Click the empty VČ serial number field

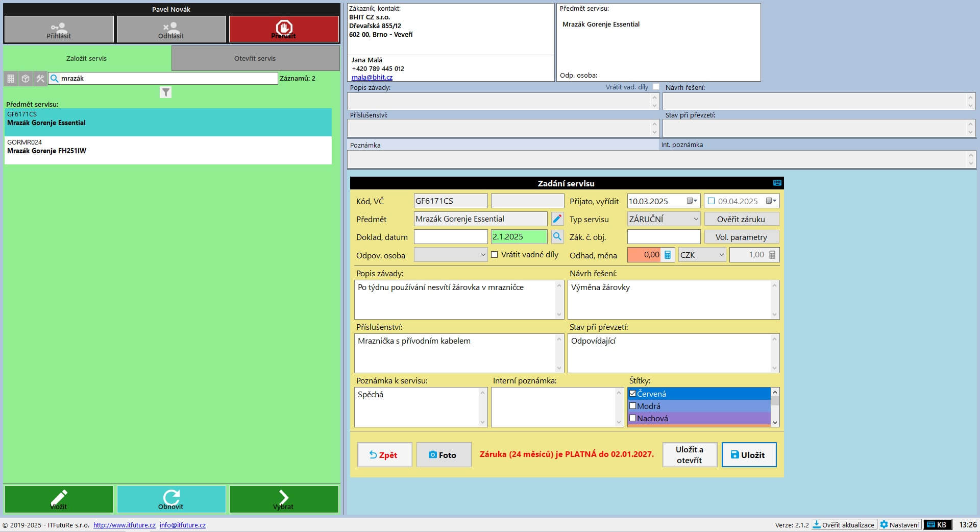[527, 201]
